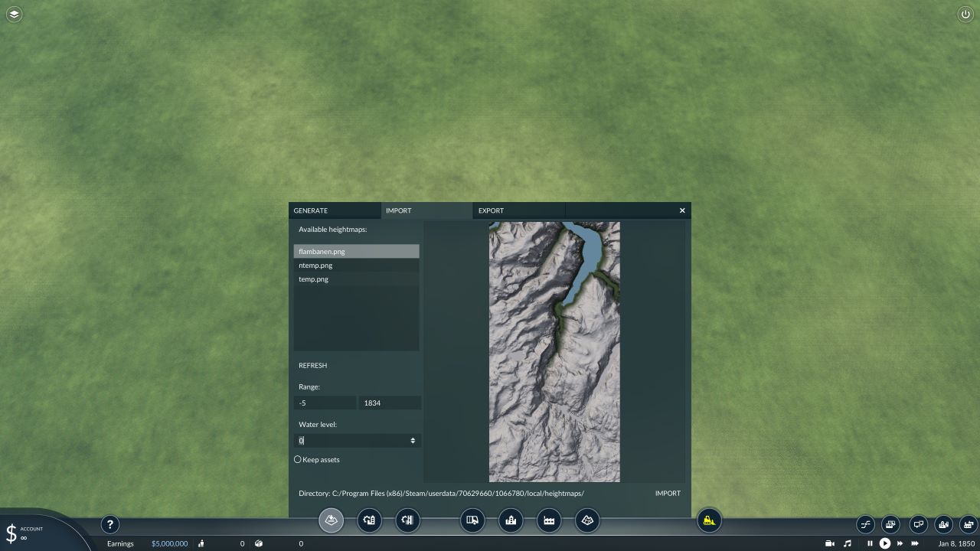Click the Water level stepper arrows
Image resolution: width=980 pixels, height=551 pixels.
(x=413, y=441)
